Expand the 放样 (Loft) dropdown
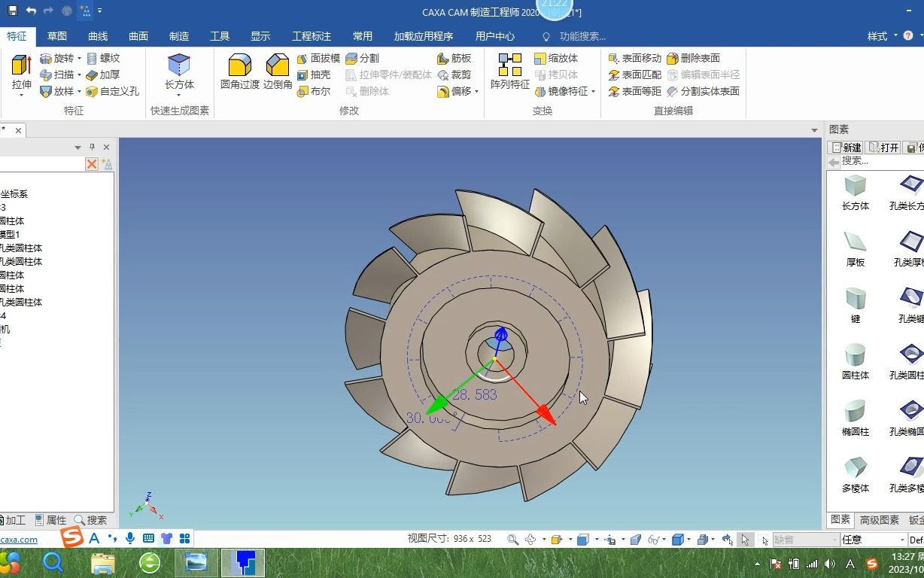Image resolution: width=924 pixels, height=578 pixels. 78,91
